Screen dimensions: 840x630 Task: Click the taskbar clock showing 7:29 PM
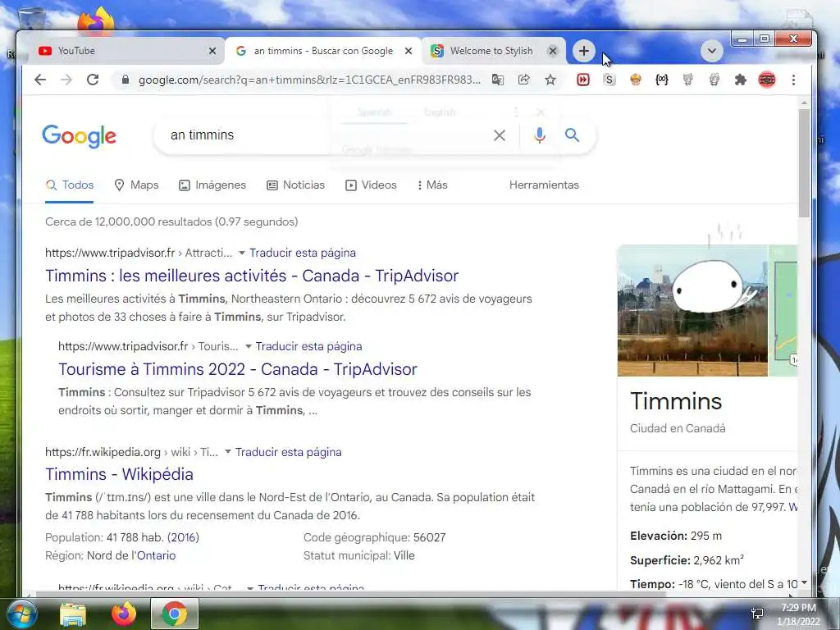coord(798,614)
